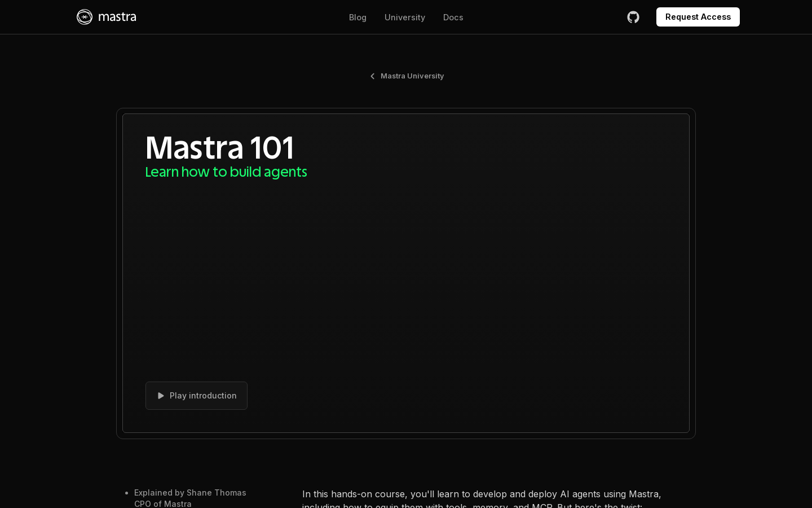Image resolution: width=812 pixels, height=508 pixels.
Task: Click the hands-on course description paragraph
Action: (482, 499)
